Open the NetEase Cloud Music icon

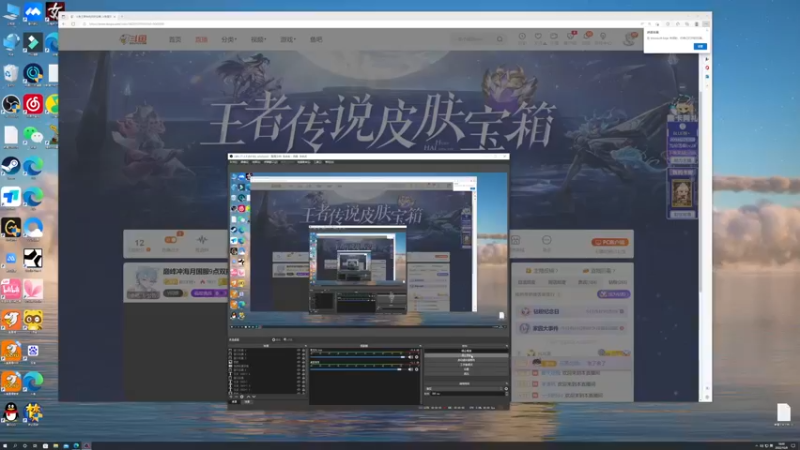(33, 104)
